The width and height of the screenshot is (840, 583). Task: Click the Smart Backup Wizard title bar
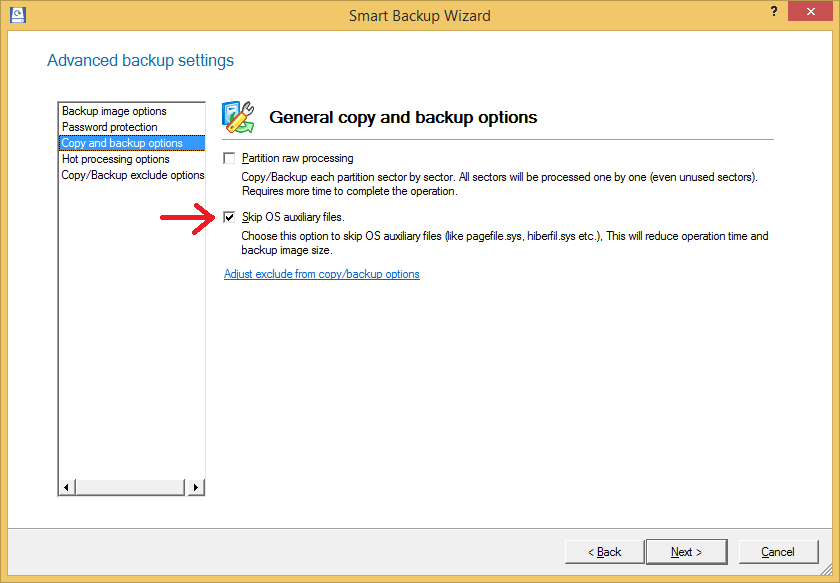[x=420, y=16]
